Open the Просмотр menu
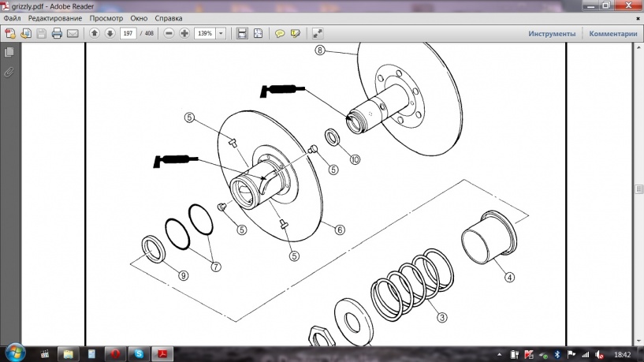 [x=106, y=17]
